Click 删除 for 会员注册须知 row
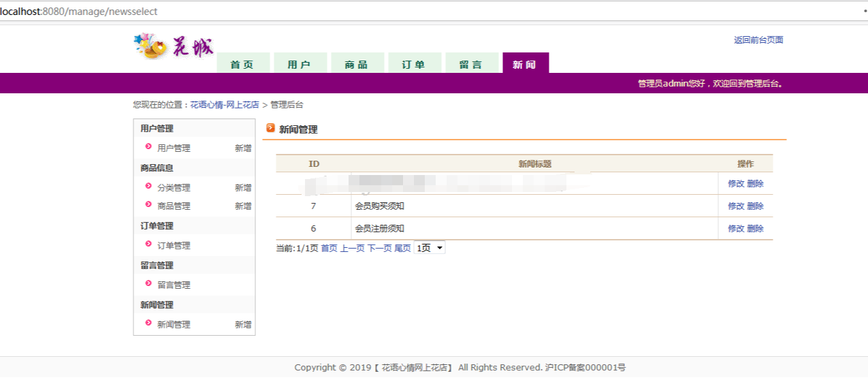The image size is (868, 380). pos(755,228)
